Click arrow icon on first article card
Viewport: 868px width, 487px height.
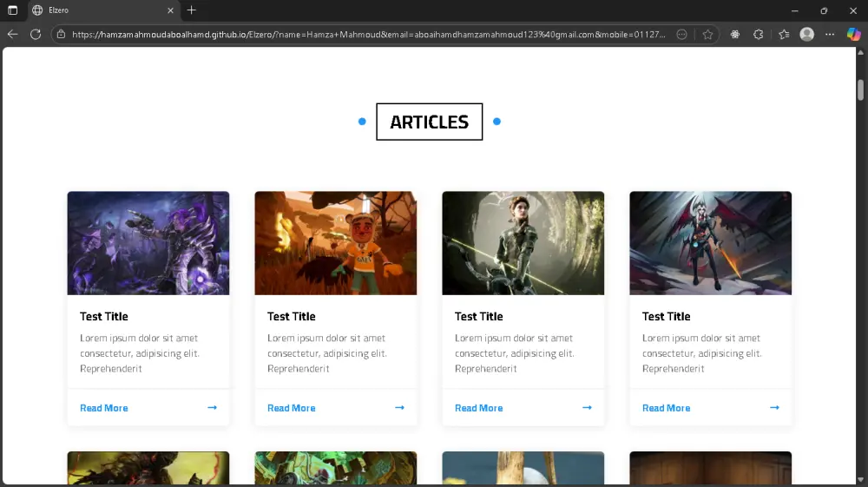(x=212, y=407)
